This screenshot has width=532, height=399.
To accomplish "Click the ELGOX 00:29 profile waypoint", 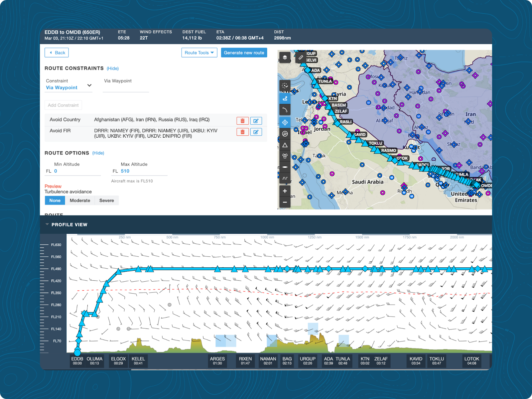I will click(118, 361).
